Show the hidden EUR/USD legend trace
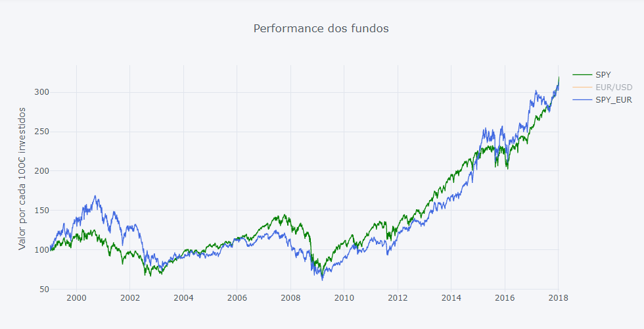 (613, 88)
